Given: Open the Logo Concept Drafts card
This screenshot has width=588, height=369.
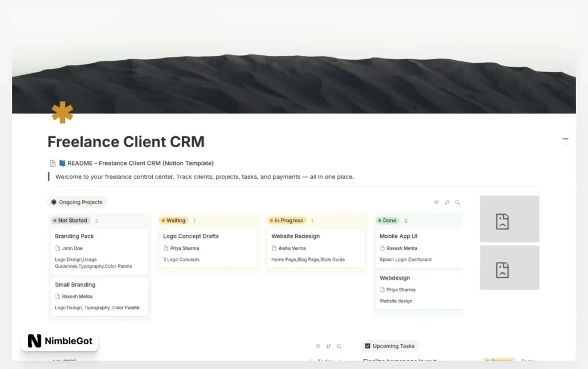Looking at the screenshot, I should [x=208, y=248].
